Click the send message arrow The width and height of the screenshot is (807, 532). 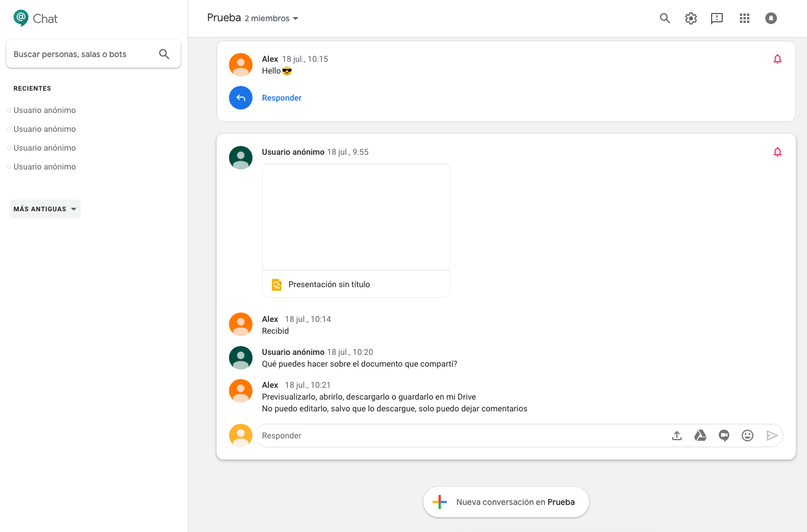click(x=772, y=435)
